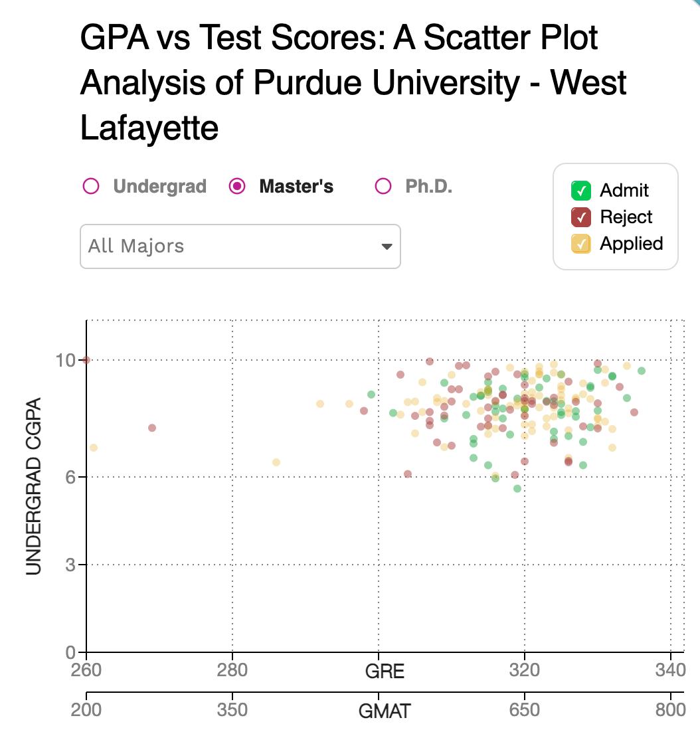The image size is (700, 736).
Task: Click the Undergrad label text
Action: pos(159,186)
